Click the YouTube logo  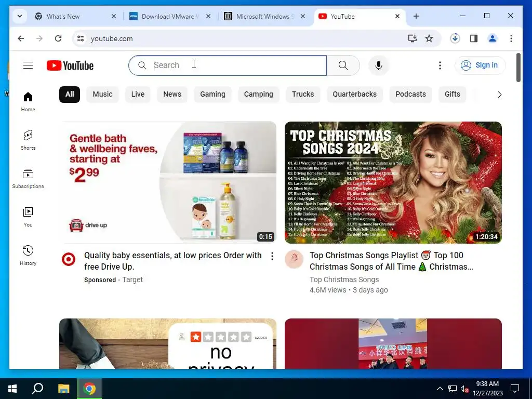pos(70,65)
